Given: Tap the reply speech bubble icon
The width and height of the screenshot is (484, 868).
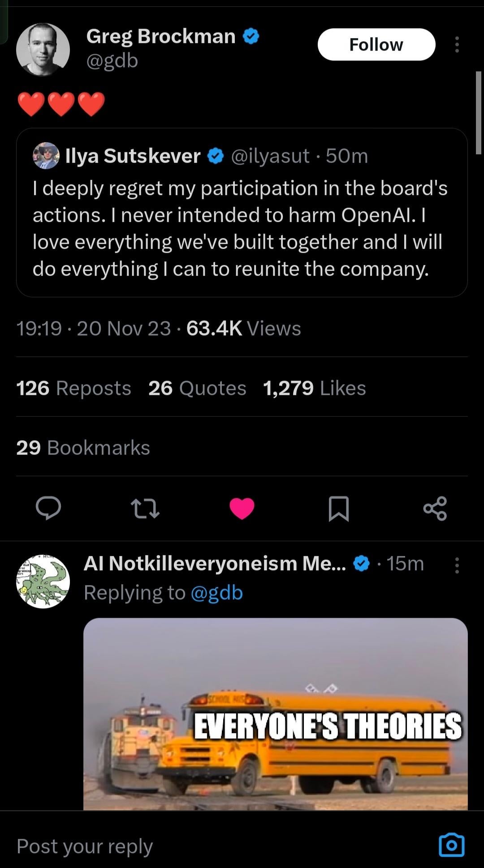Looking at the screenshot, I should [x=48, y=508].
